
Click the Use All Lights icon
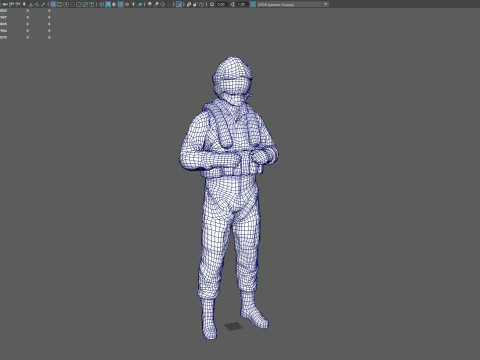pyautogui.click(x=133, y=4)
